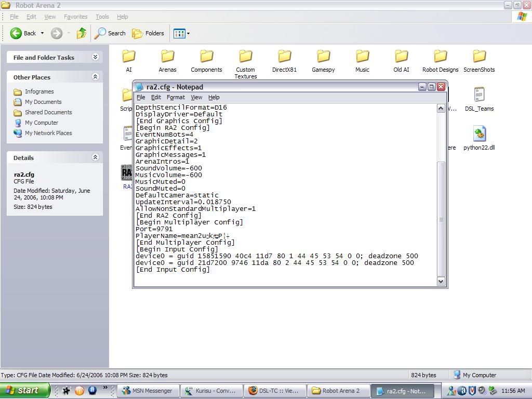This screenshot has width=532, height=399.
Task: Open the Views dropdown arrow
Action: pyautogui.click(x=188, y=33)
